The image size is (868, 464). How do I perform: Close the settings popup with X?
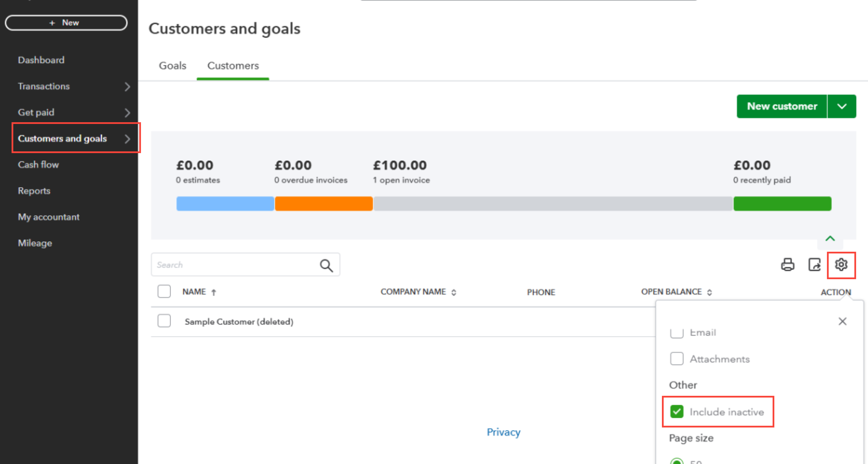[x=842, y=321]
